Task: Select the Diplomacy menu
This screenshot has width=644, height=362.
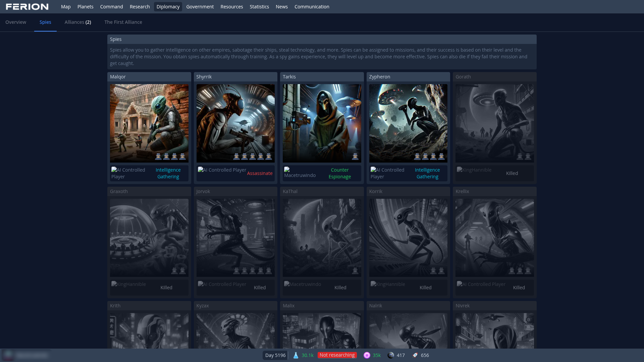Action: click(x=168, y=7)
